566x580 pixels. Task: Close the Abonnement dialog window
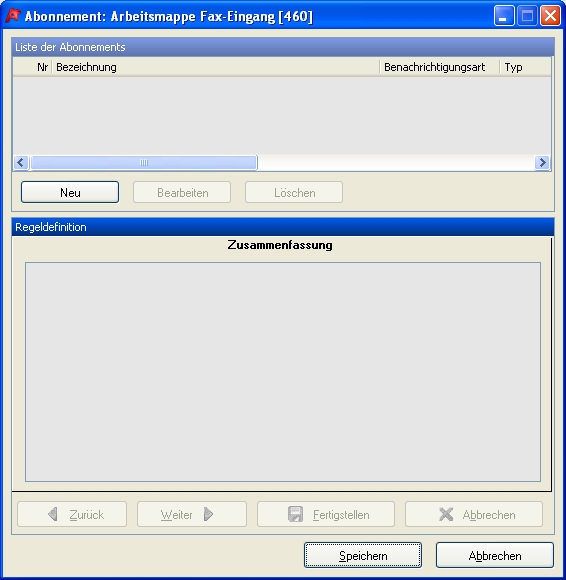(550, 16)
